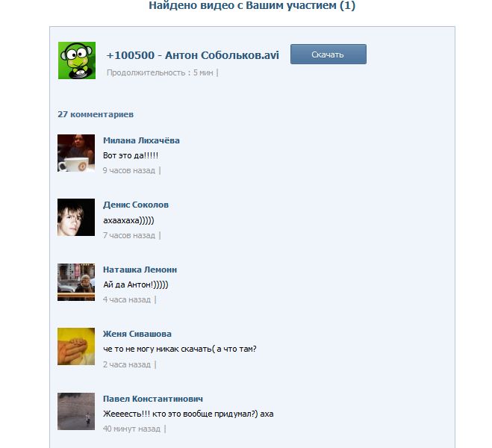Click the green frog video thumbnail icon

tap(77, 60)
